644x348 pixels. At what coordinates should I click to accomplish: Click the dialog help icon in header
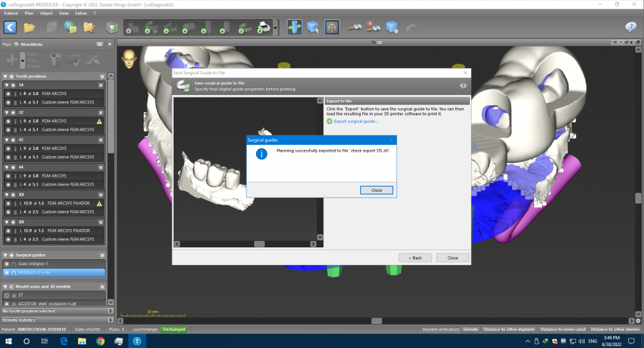click(x=463, y=86)
